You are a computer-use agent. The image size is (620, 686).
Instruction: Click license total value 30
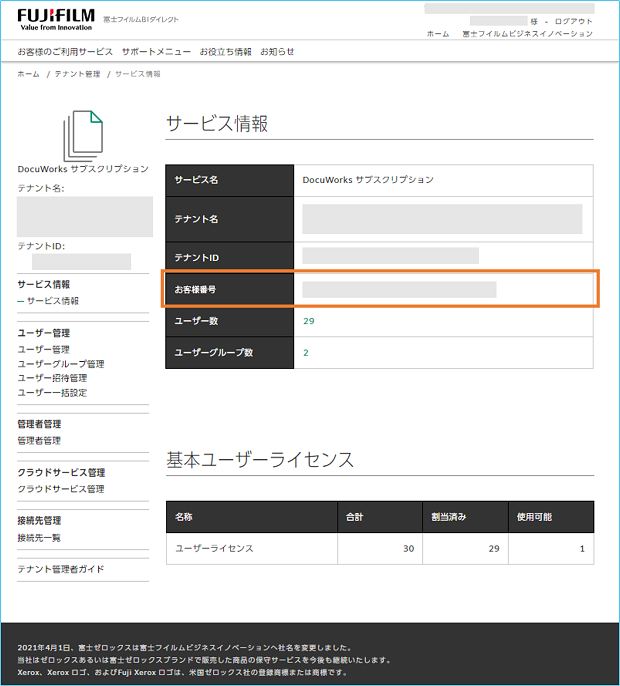(409, 549)
